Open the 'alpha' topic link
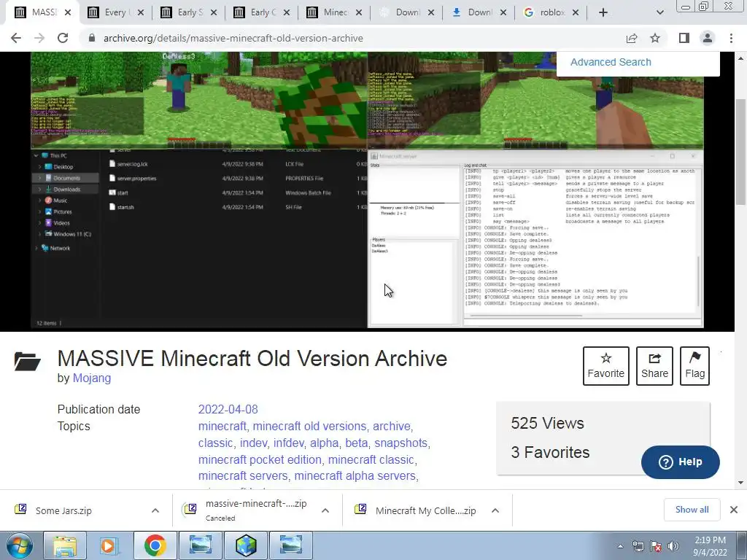The image size is (747, 560). 325,443
